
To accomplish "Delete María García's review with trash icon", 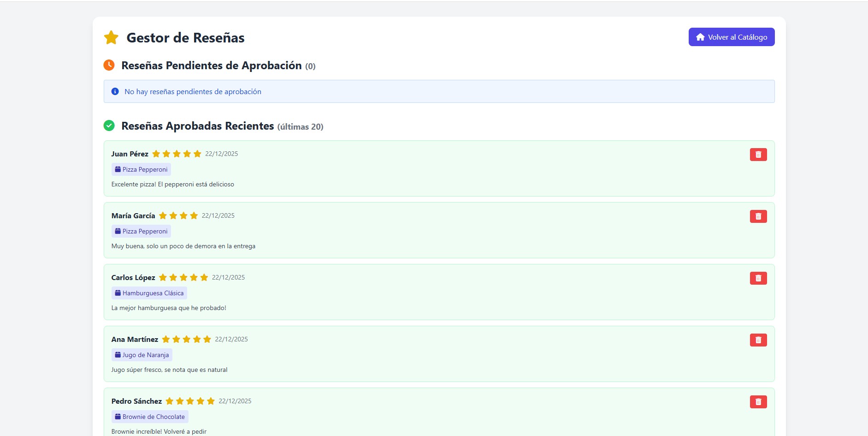I will 758,216.
